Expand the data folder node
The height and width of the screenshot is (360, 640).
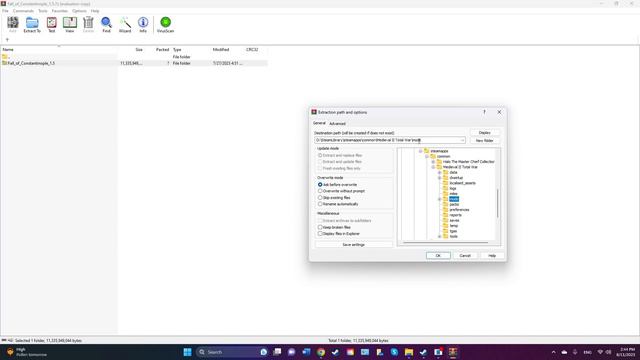[440, 172]
